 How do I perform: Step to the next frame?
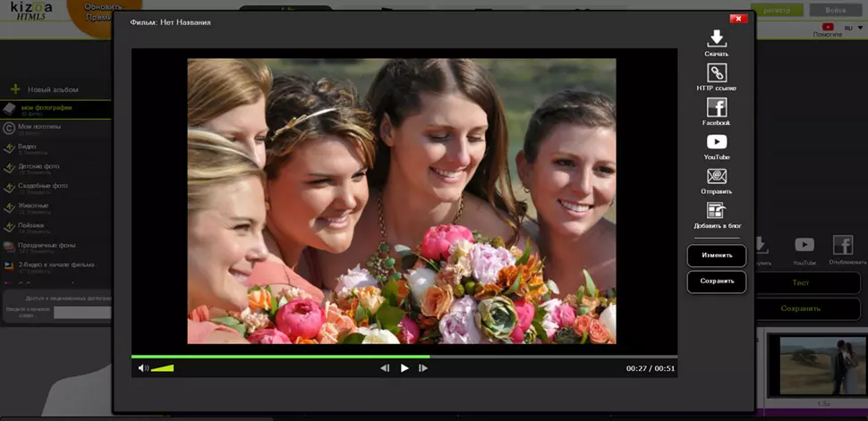pos(423,368)
